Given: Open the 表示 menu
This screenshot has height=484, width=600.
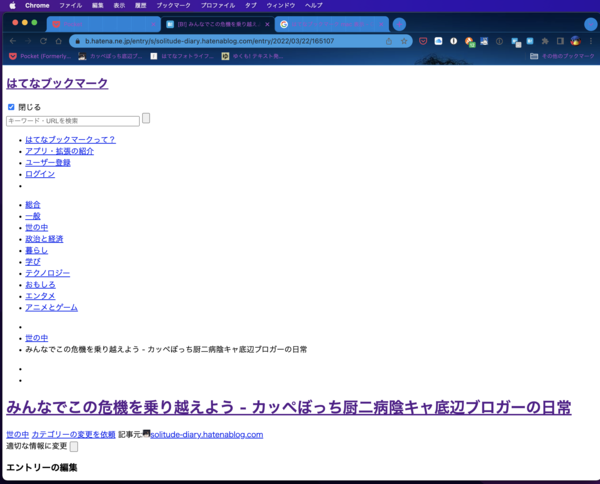Looking at the screenshot, I should click(x=119, y=5).
